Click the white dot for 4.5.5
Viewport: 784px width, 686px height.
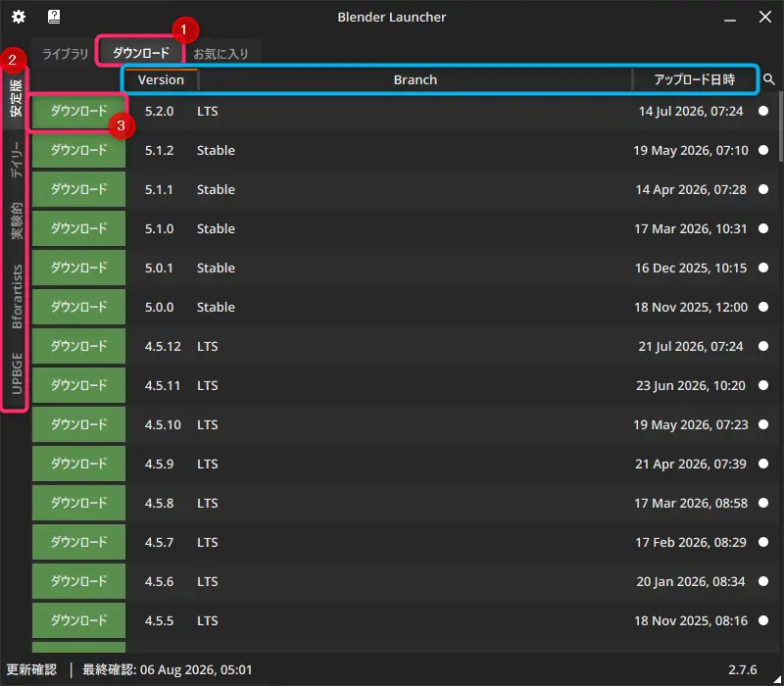click(x=763, y=620)
